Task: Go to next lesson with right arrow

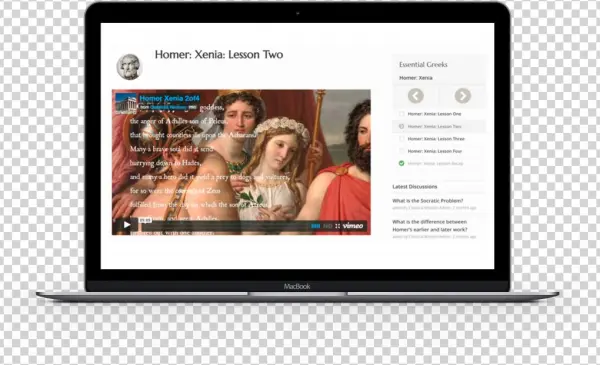Action: (x=463, y=96)
